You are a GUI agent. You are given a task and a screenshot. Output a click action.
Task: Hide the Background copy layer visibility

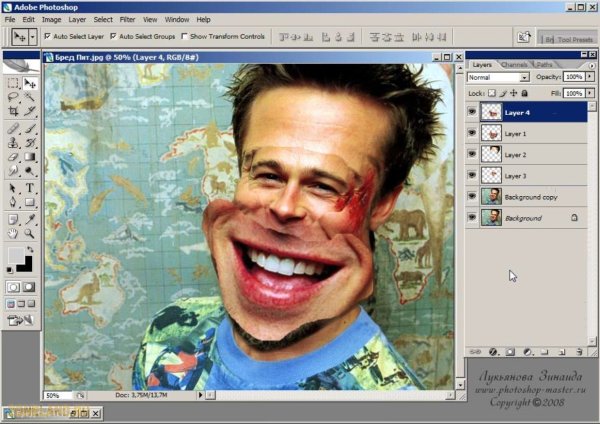click(x=473, y=197)
